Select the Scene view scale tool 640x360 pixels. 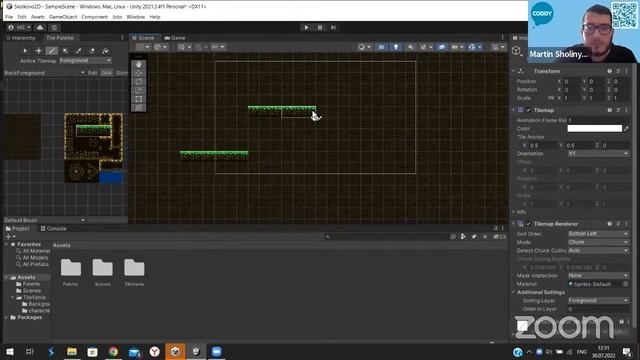click(x=139, y=90)
